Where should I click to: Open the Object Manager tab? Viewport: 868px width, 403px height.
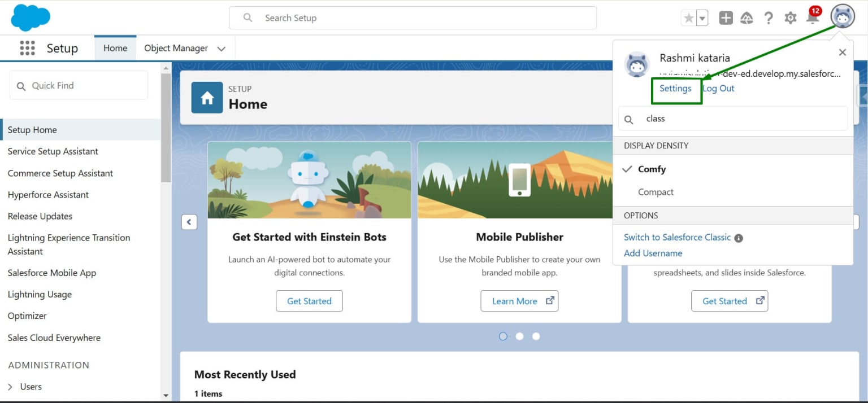176,49
